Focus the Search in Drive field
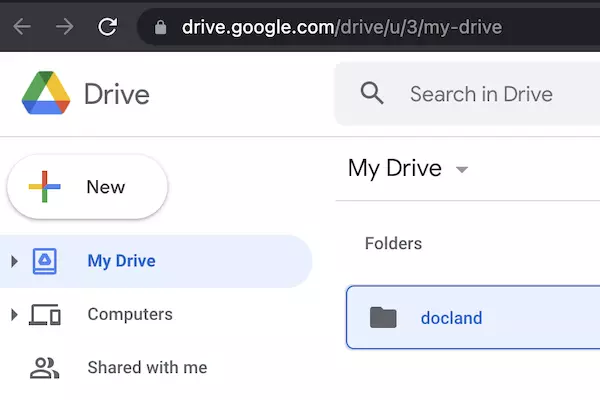 468,94
